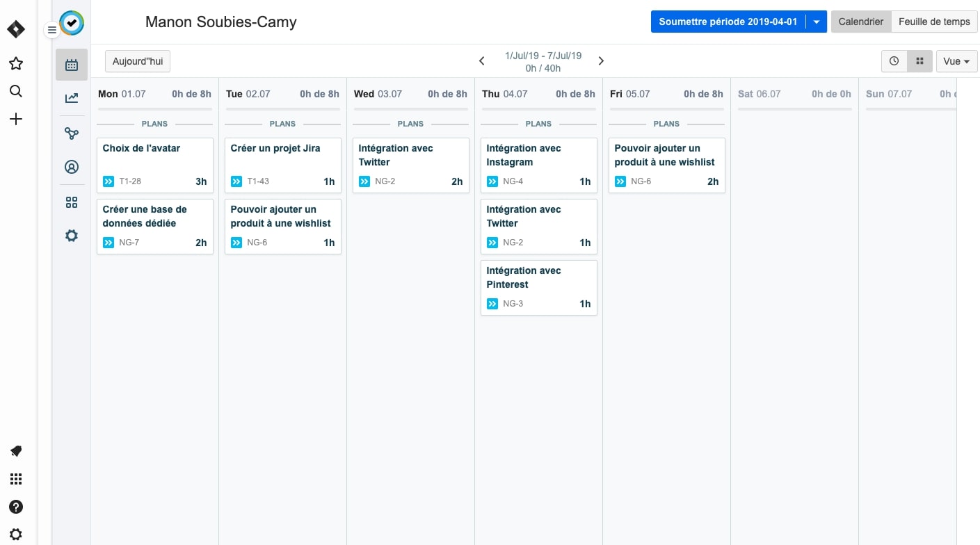Toggle the grid card view button
Screen dimensions: 980x545
click(919, 61)
